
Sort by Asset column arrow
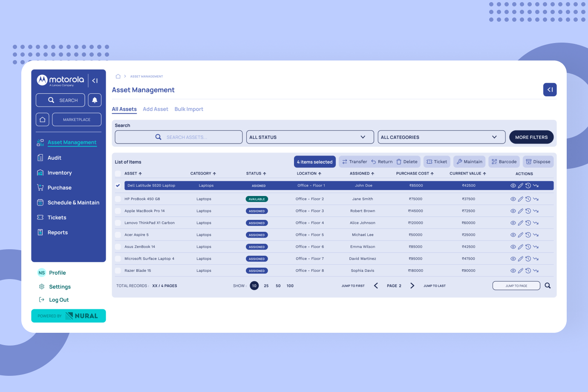tap(140, 173)
